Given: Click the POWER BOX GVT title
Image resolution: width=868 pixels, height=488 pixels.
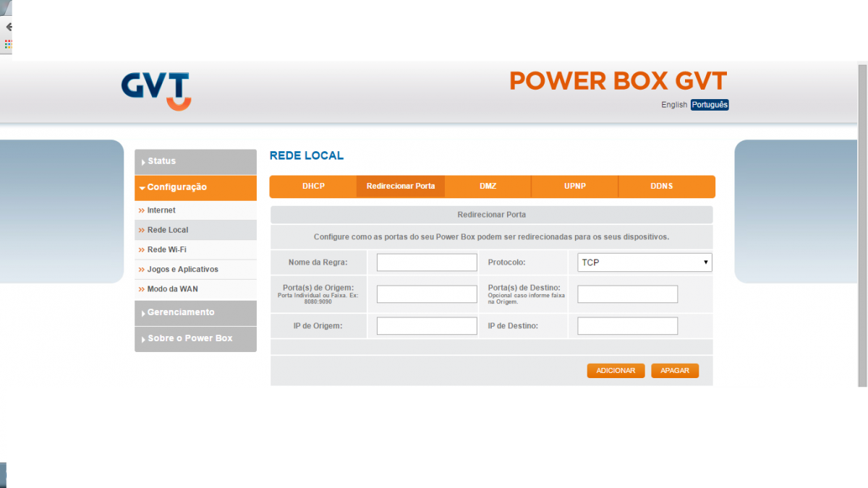Looking at the screenshot, I should 618,81.
